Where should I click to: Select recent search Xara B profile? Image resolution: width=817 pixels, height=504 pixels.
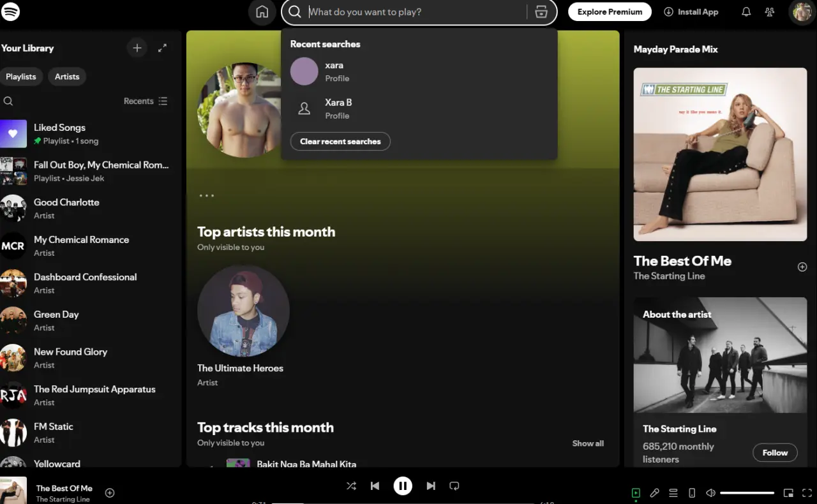point(419,108)
